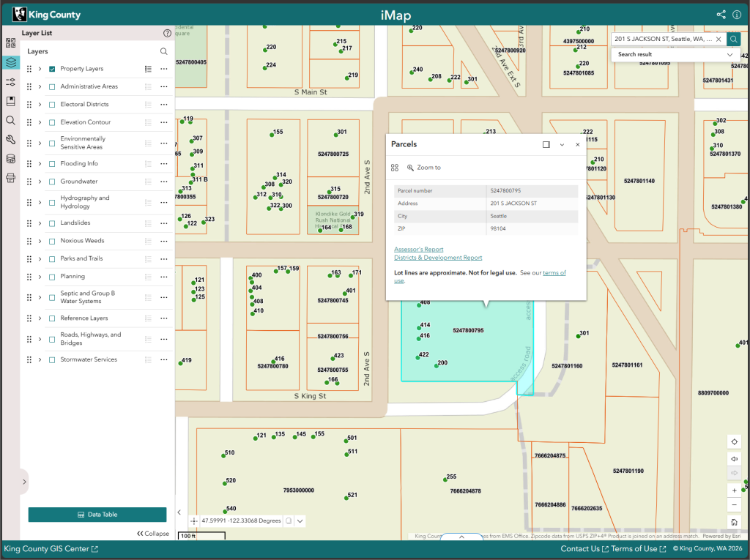This screenshot has height=560, width=750.
Task: Return map to default home extent
Action: (734, 522)
